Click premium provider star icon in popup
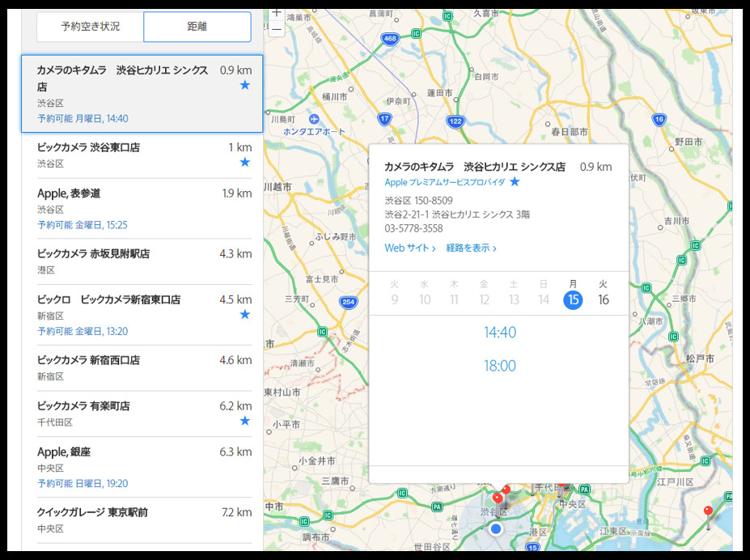The height and width of the screenshot is (560, 750). pyautogui.click(x=515, y=182)
